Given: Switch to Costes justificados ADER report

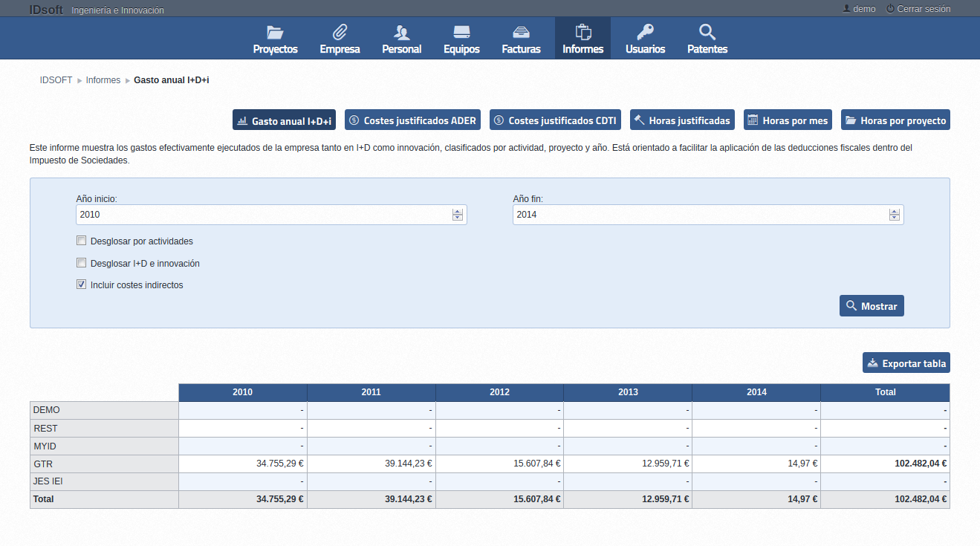Looking at the screenshot, I should [x=413, y=120].
